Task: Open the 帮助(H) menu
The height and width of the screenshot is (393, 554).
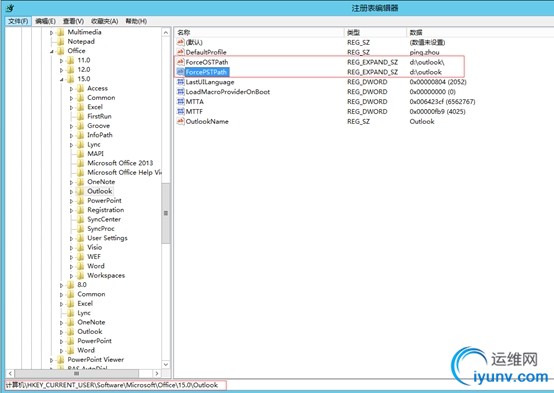Action: [x=136, y=21]
